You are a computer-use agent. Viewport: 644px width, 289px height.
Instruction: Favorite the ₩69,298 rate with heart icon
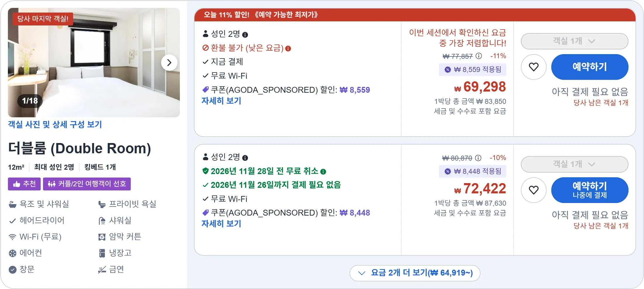[x=534, y=67]
